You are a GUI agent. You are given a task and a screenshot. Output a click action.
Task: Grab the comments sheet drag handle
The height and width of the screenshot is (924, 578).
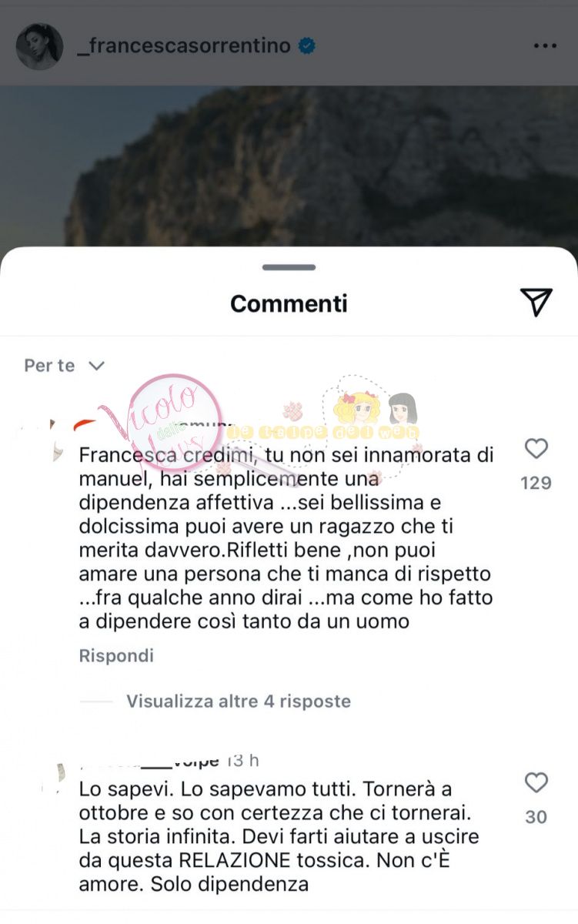289,267
